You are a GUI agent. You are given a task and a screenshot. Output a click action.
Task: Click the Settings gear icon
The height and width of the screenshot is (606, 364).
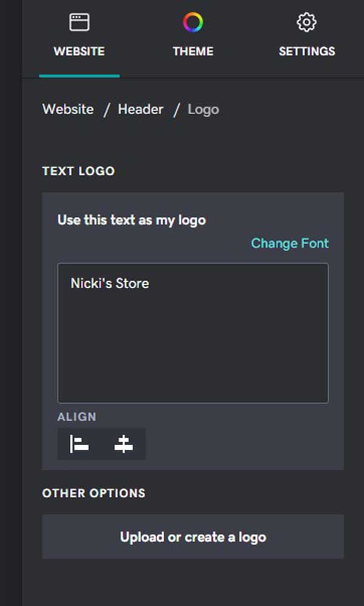pos(306,22)
